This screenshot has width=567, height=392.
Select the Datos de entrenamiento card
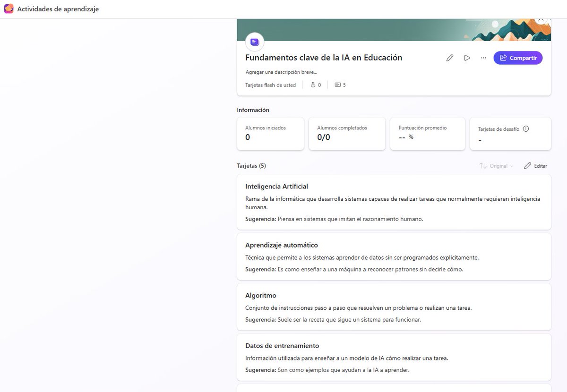pyautogui.click(x=394, y=357)
